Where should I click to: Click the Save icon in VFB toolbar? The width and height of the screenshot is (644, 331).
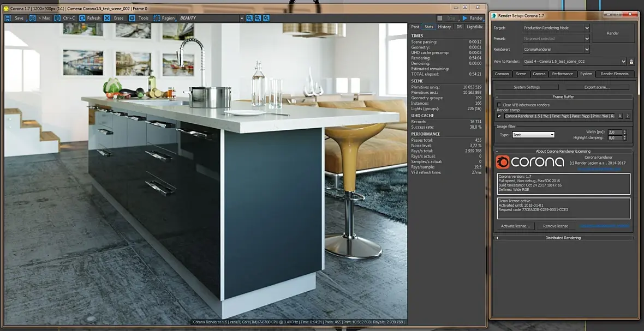[x=9, y=18]
